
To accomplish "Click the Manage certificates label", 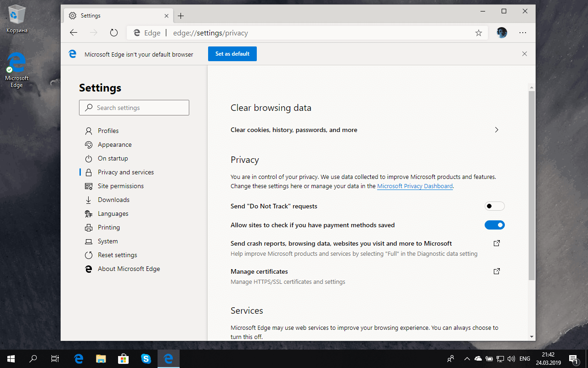I will (259, 271).
